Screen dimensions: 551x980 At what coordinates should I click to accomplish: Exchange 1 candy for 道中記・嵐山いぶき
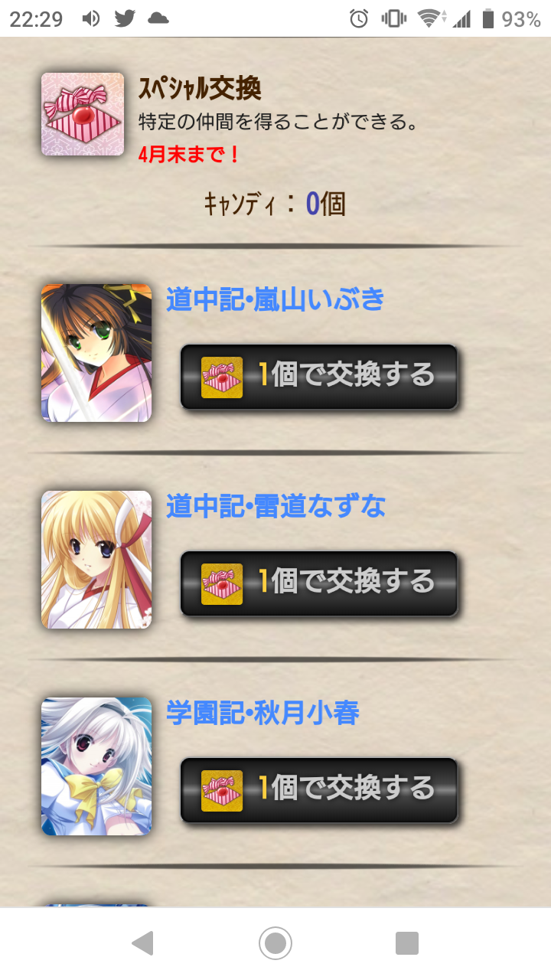coord(319,377)
